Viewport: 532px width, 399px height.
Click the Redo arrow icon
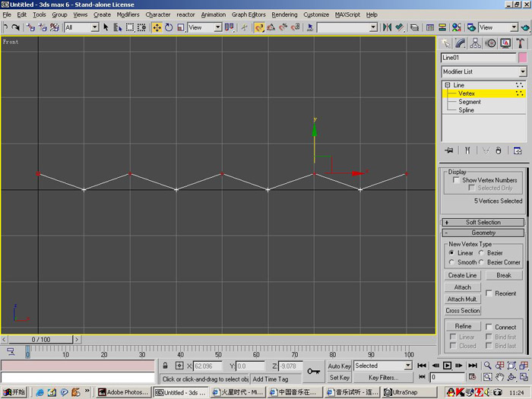[16, 27]
